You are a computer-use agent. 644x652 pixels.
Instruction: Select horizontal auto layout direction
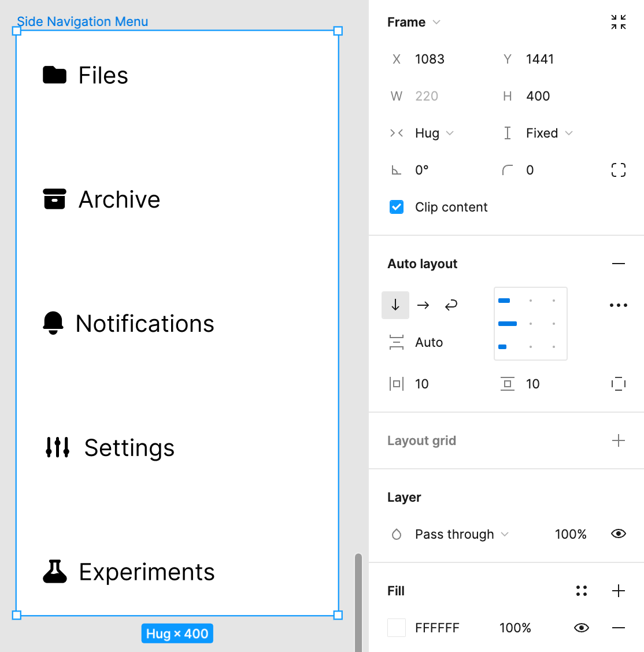[x=423, y=305]
